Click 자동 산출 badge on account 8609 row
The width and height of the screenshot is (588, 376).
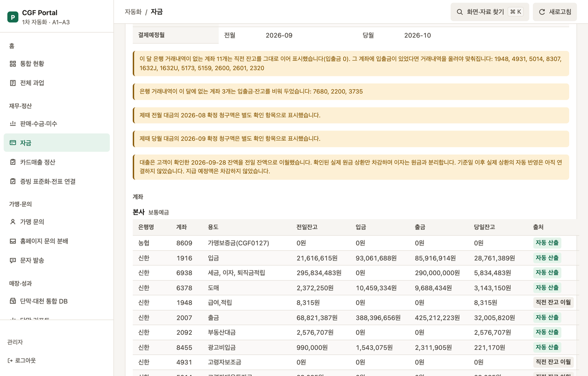[547, 243]
